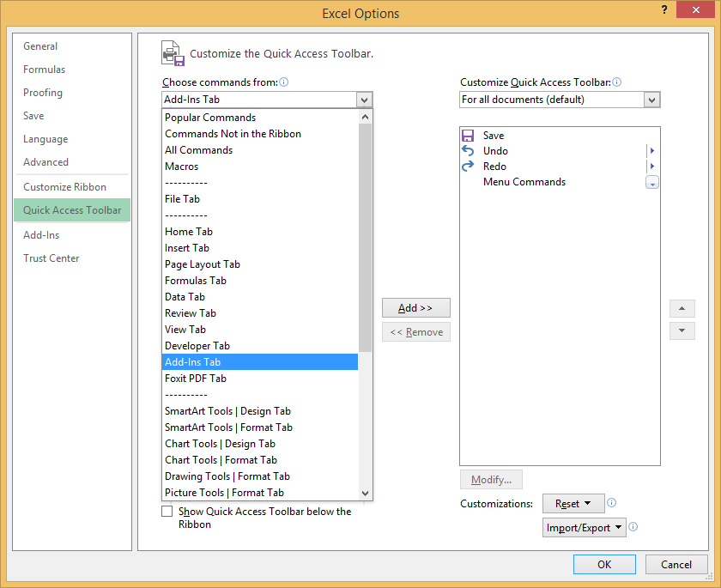
Task: Confirm with the OK button
Action: 604,565
